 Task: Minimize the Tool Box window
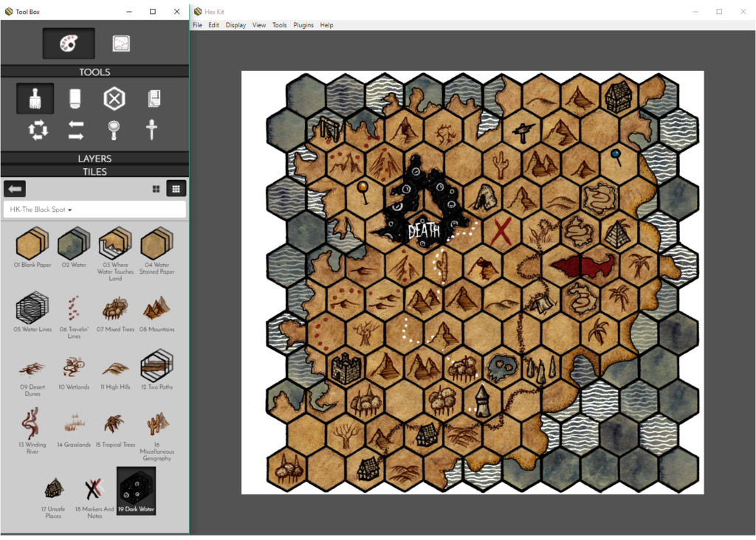(129, 12)
